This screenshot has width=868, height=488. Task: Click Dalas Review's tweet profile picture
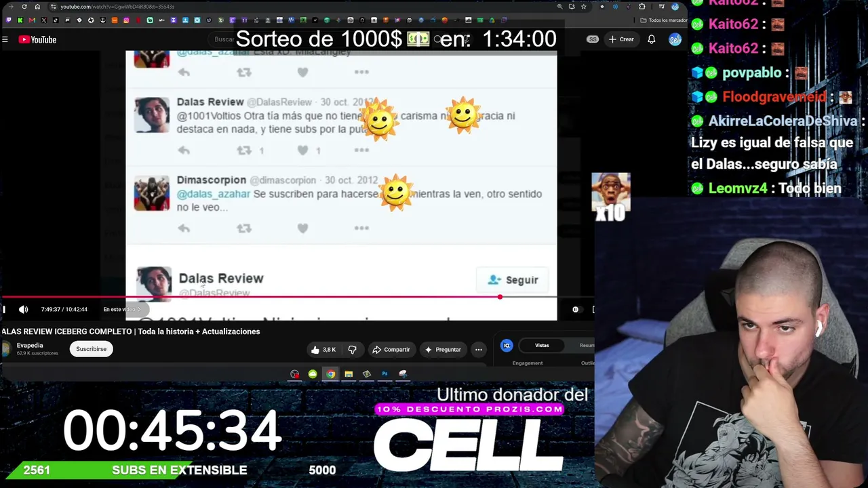152,115
